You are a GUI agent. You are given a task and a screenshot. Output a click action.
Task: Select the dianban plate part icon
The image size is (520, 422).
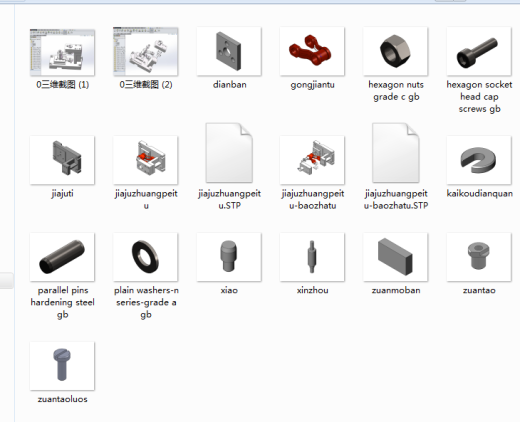coord(229,52)
